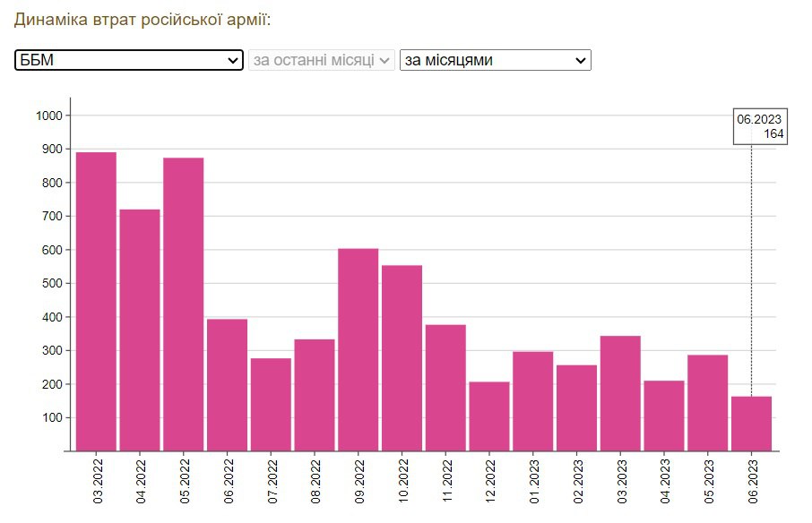The width and height of the screenshot is (812, 523).
Task: Select the 11.2022 bar in the chart
Action: pos(445,388)
